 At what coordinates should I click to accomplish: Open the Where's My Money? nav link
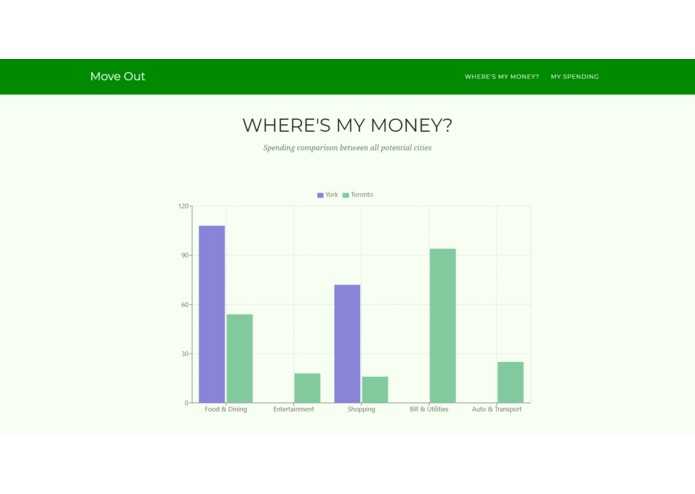pos(502,77)
